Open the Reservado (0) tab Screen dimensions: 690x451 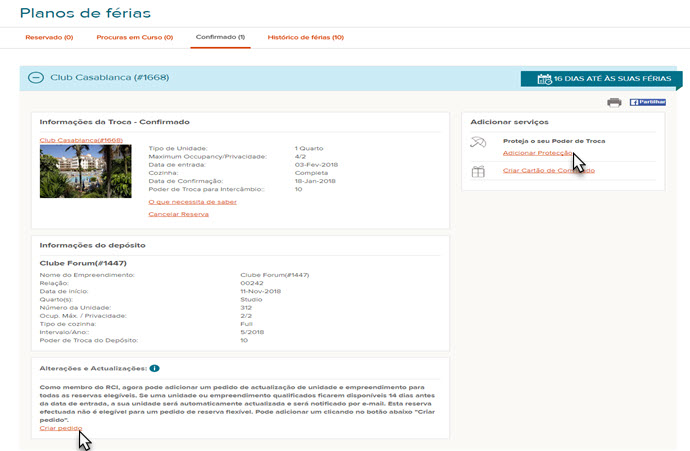pos(49,37)
